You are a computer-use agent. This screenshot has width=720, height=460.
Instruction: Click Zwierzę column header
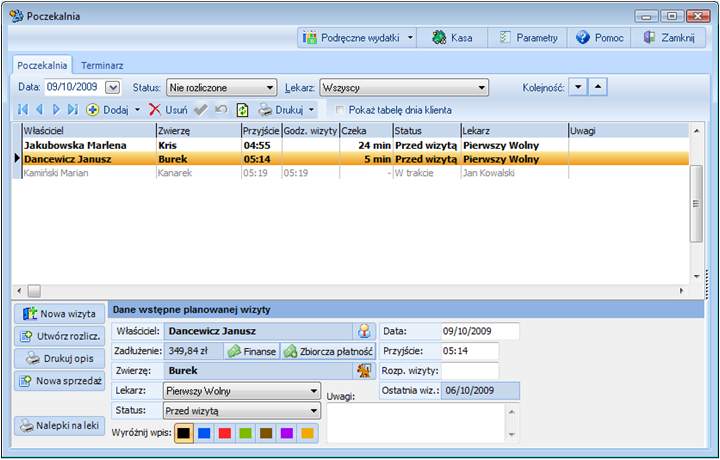(x=198, y=131)
